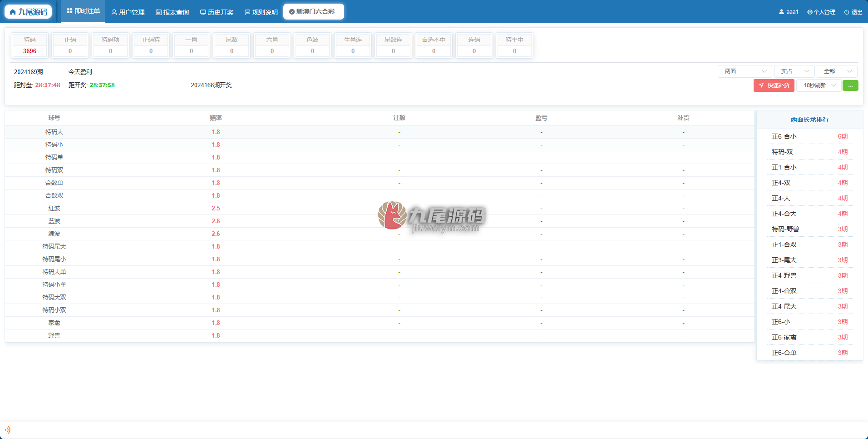
Task: Click the aaa1 user account icon
Action: 781,12
